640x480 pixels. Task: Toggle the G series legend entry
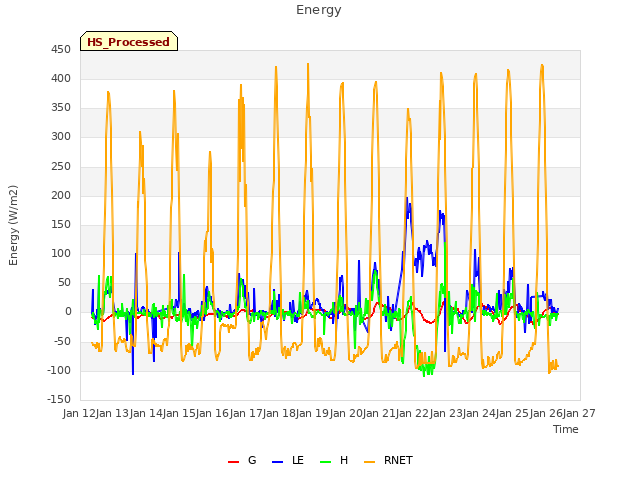pos(242,460)
